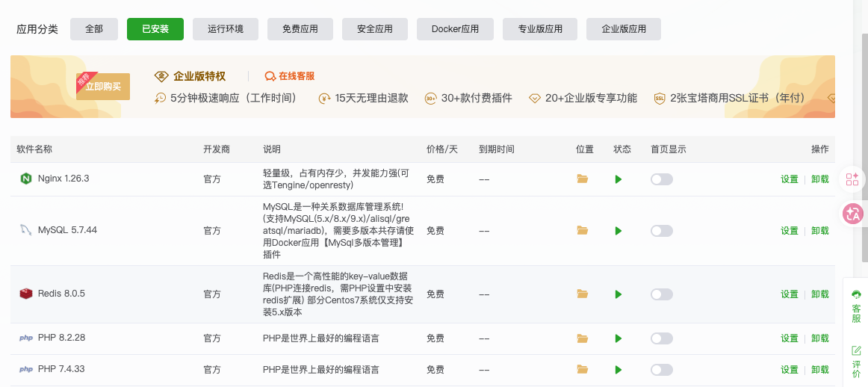Image resolution: width=868 pixels, height=387 pixels.
Task: Click the translate floating icon
Action: [852, 214]
